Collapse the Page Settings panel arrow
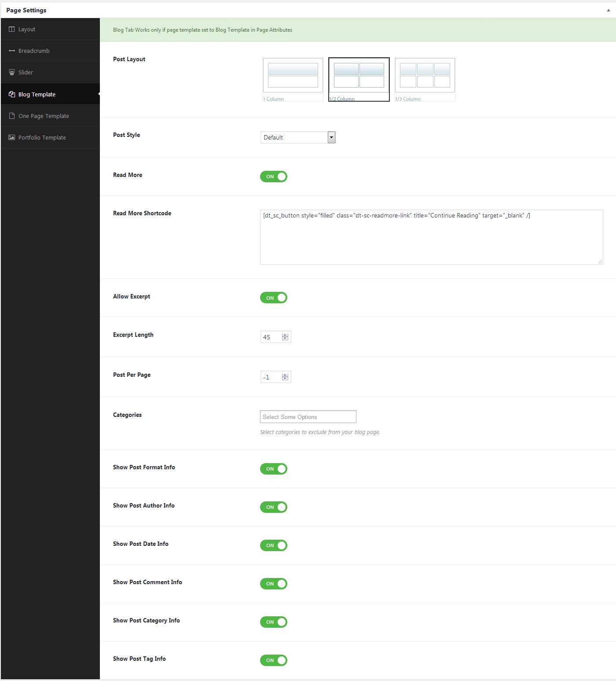 (609, 10)
